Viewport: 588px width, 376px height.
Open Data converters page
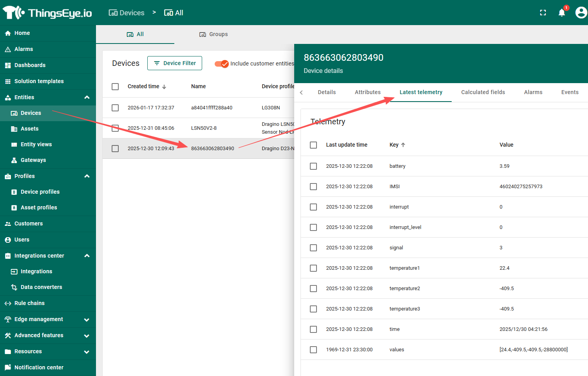point(41,287)
